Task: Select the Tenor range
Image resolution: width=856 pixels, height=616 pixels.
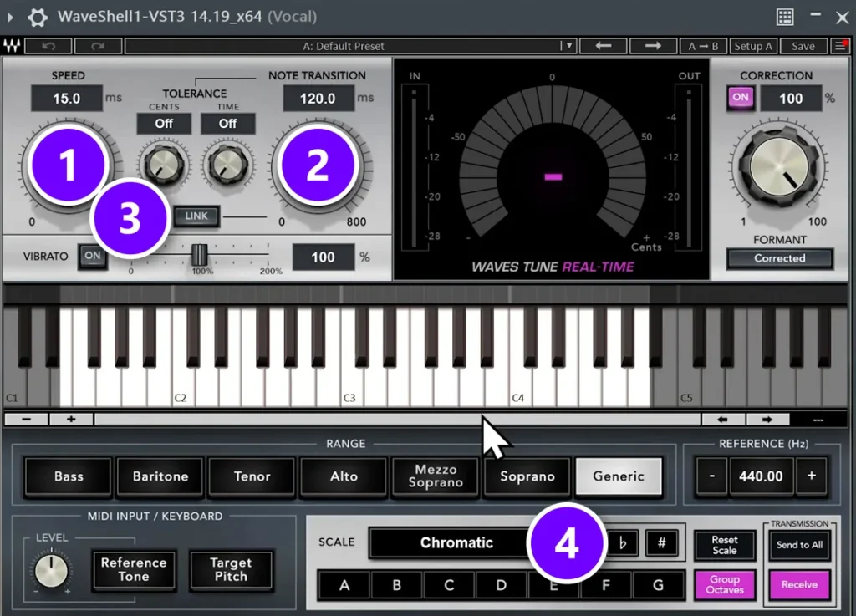Action: click(x=252, y=476)
